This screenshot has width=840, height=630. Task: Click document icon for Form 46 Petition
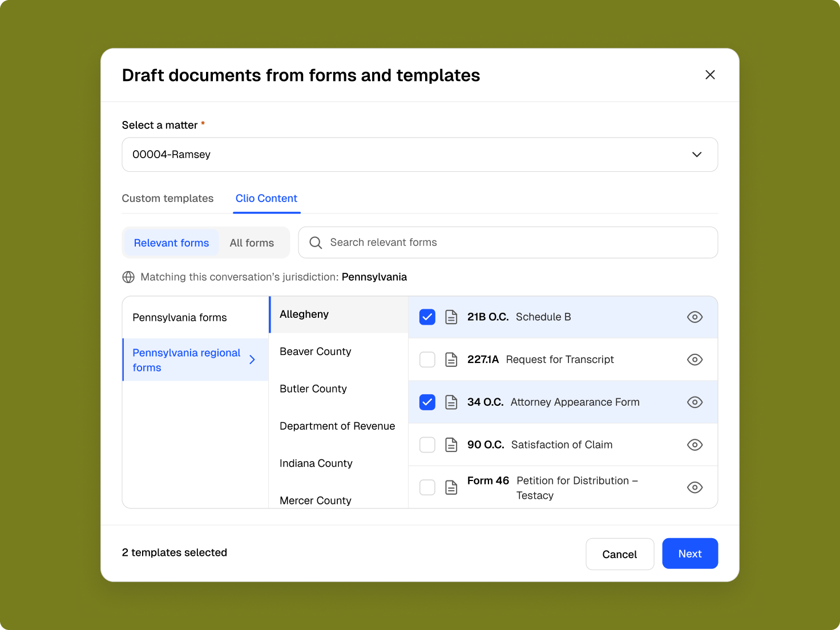pyautogui.click(x=451, y=487)
